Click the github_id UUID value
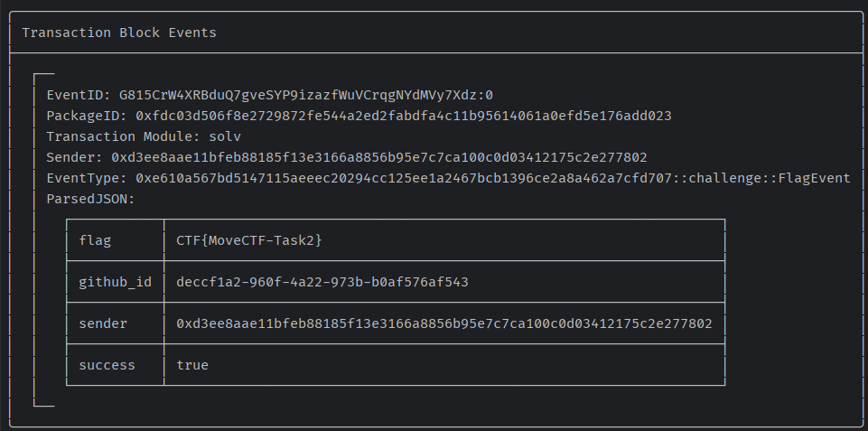The height and width of the screenshot is (431, 868). tap(322, 282)
